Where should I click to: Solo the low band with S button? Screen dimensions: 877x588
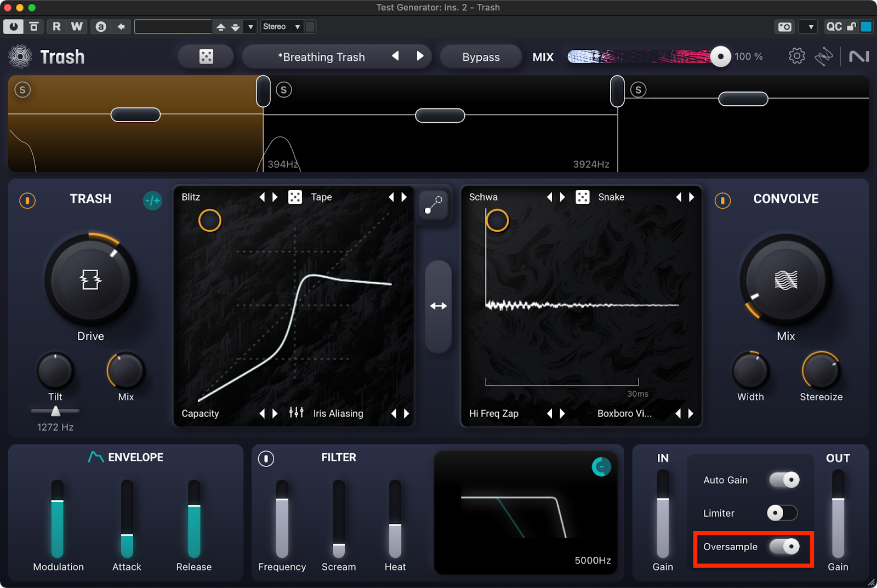(22, 90)
